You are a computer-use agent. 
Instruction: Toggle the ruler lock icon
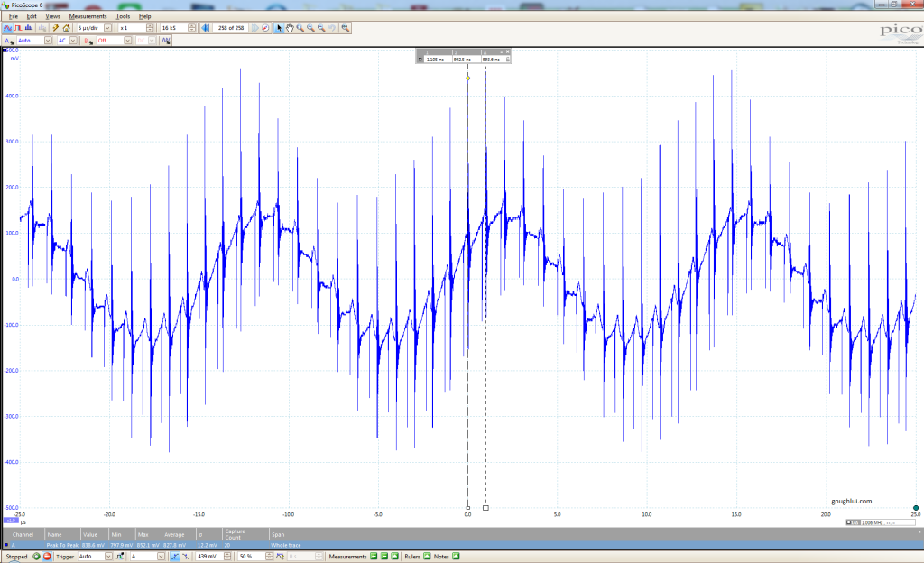(508, 60)
